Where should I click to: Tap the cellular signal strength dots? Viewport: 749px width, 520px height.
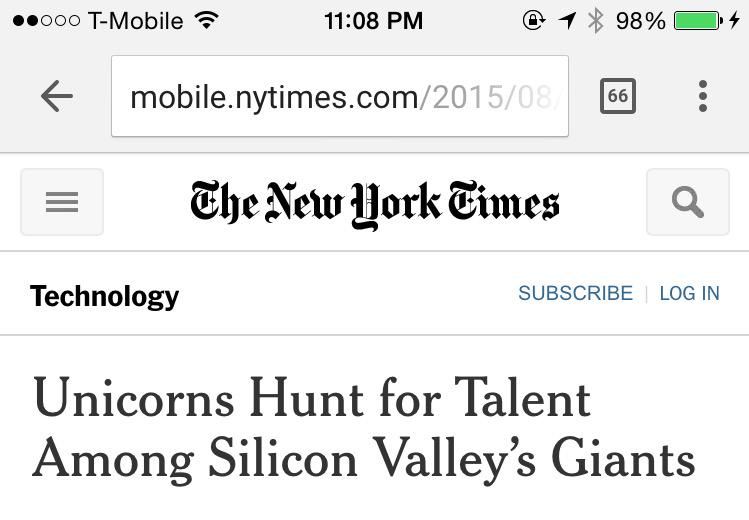[x=46, y=20]
